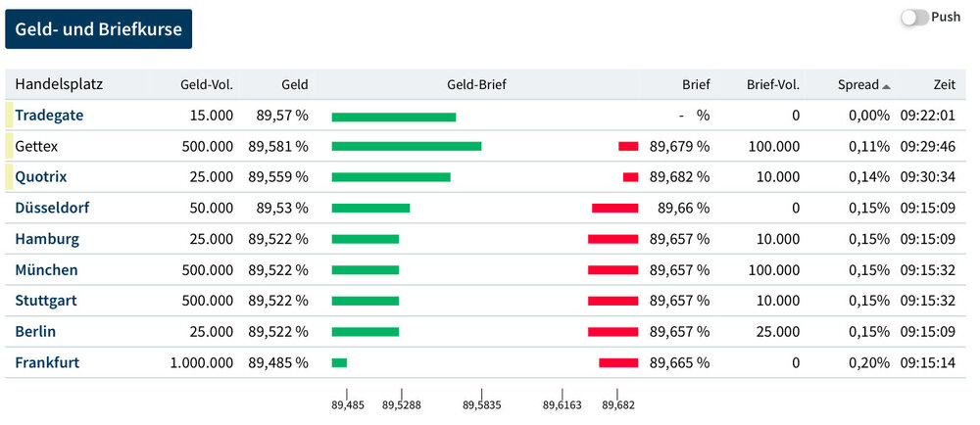
Task: Click the yellow marker beside Quotrix
Action: (9, 177)
